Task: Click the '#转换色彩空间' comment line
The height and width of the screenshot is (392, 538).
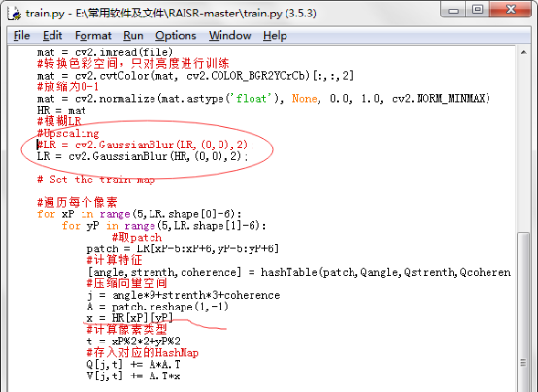Action: pos(133,64)
